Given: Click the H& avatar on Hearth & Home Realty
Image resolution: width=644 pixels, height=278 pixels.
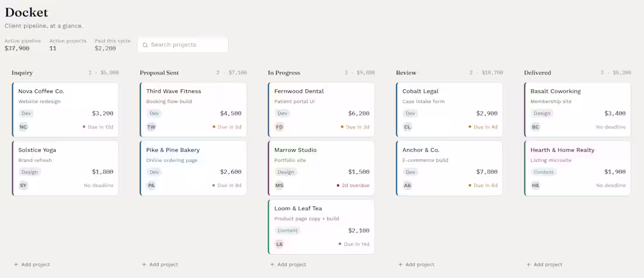Looking at the screenshot, I should 536,185.
